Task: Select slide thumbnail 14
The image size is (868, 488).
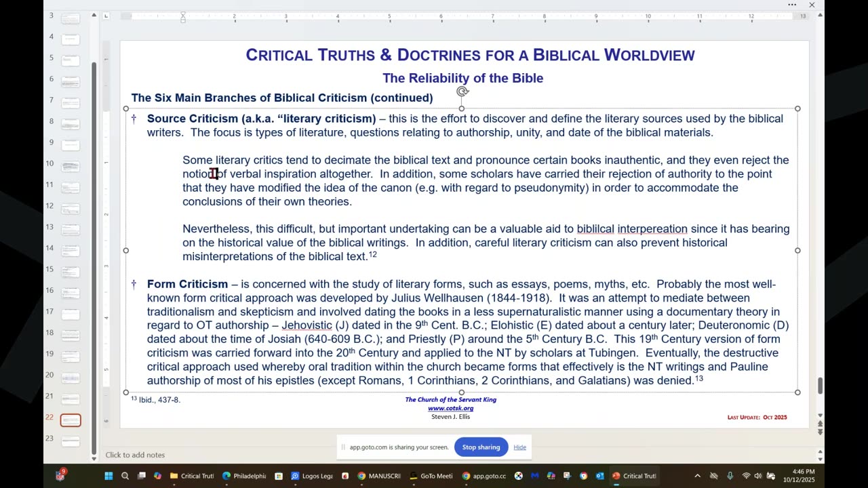Action: pos(71,250)
